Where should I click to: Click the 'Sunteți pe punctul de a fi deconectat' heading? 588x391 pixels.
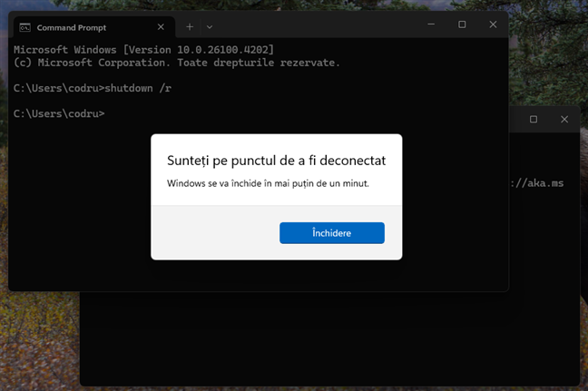[x=277, y=161]
